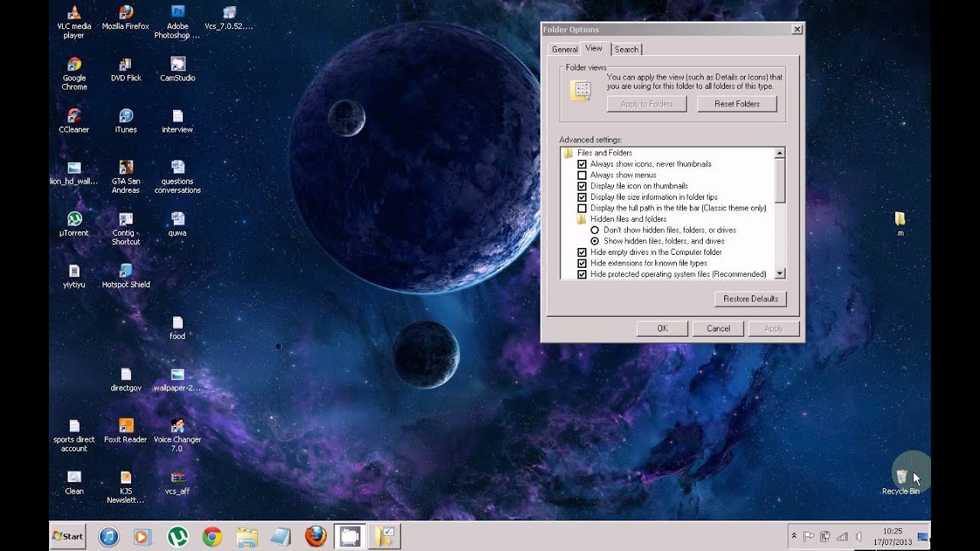Select Hotspot Shield desktop shortcut
Image resolution: width=980 pixels, height=551 pixels.
126,276
